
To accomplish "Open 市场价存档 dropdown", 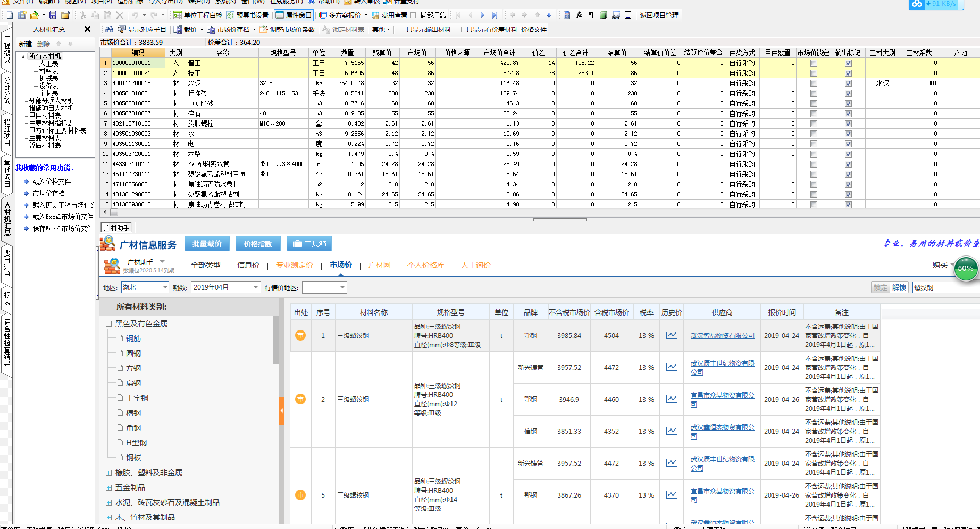I will click(x=255, y=30).
